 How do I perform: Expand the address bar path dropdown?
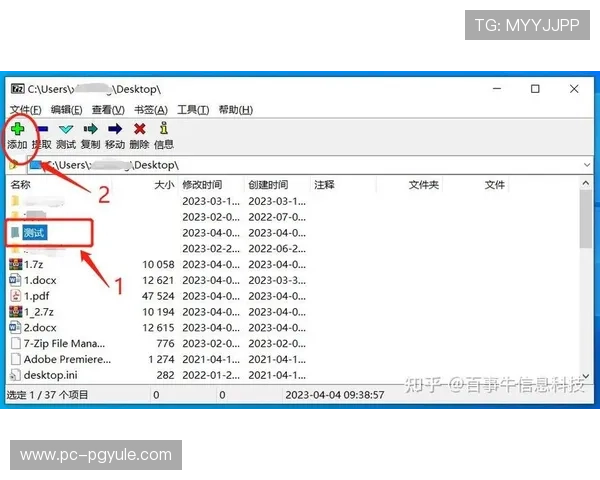coord(587,165)
